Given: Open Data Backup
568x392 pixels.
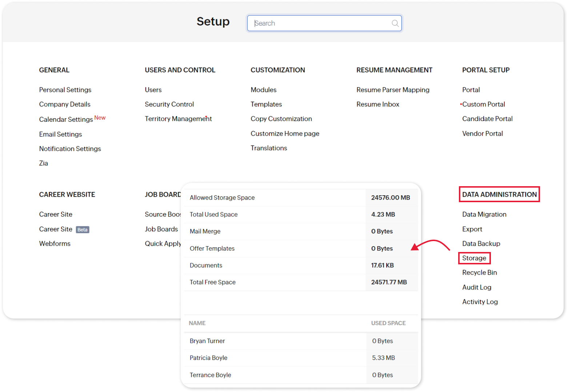Looking at the screenshot, I should click(481, 244).
